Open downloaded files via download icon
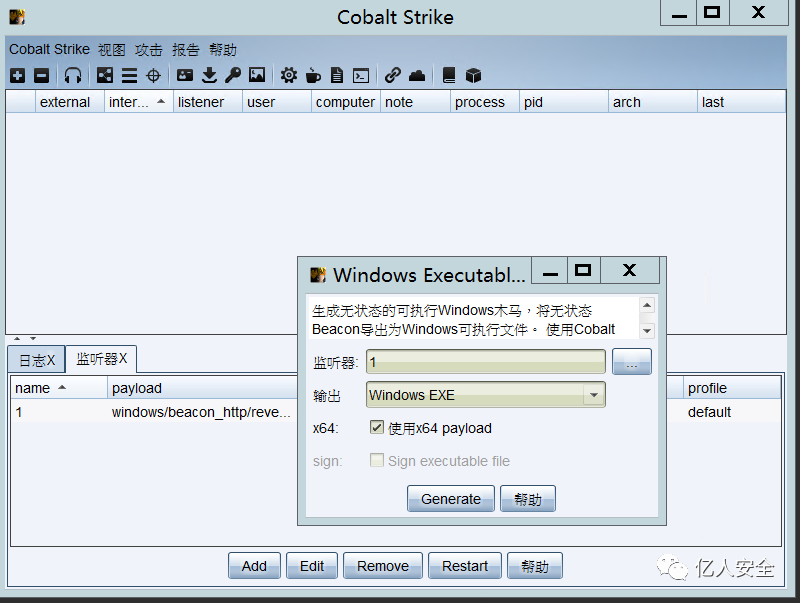 [209, 76]
